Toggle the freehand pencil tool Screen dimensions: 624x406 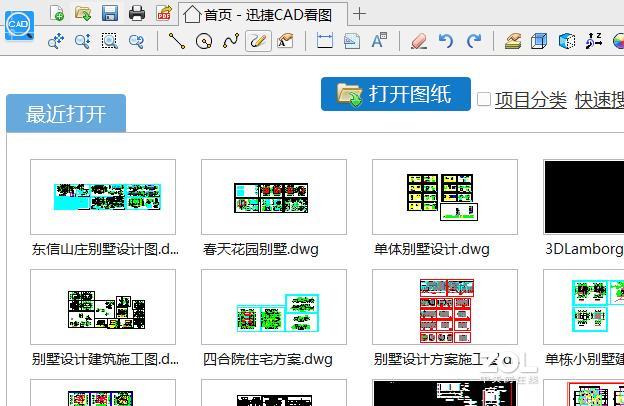pos(258,41)
